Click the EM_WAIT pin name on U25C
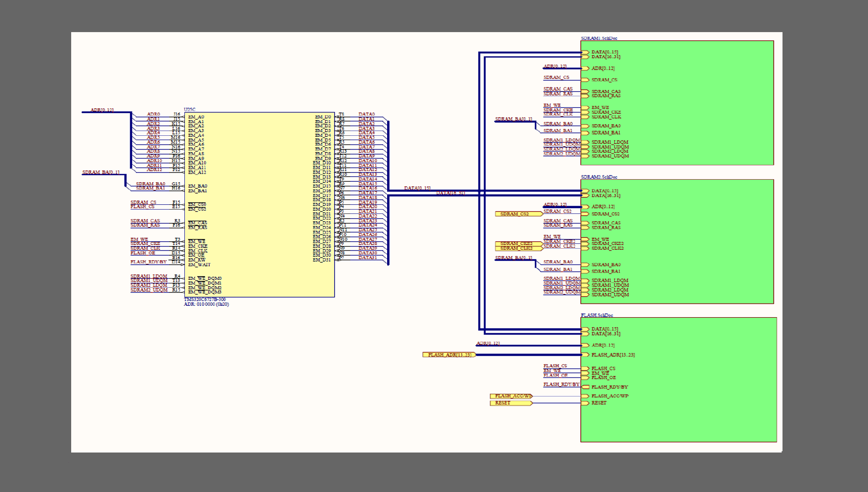Image resolution: width=868 pixels, height=492 pixels. (x=199, y=265)
